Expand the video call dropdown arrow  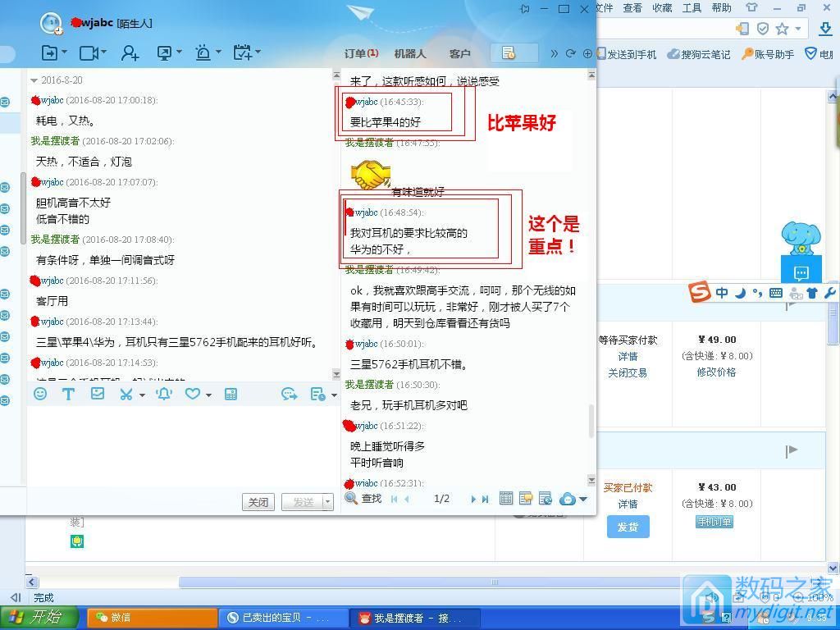click(x=103, y=52)
